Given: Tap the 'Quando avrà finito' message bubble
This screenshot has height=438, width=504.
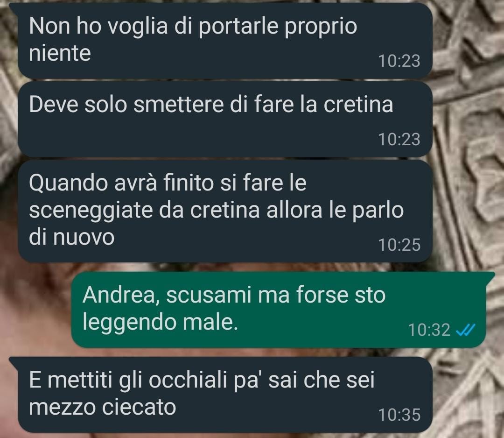Looking at the screenshot, I should (225, 211).
